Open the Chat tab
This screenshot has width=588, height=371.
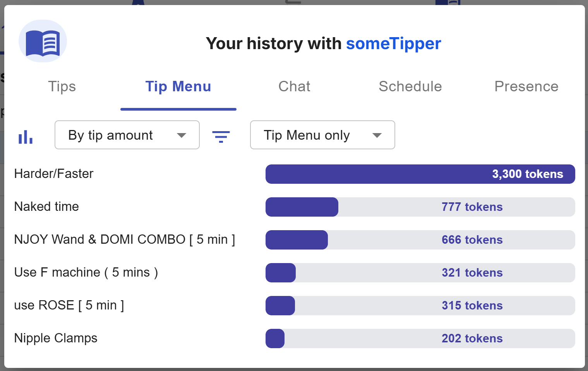[x=294, y=86]
